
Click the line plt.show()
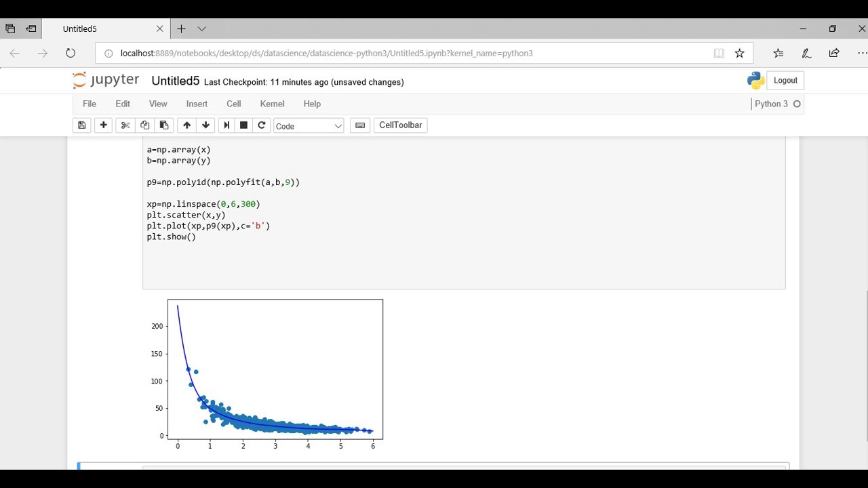pos(172,237)
